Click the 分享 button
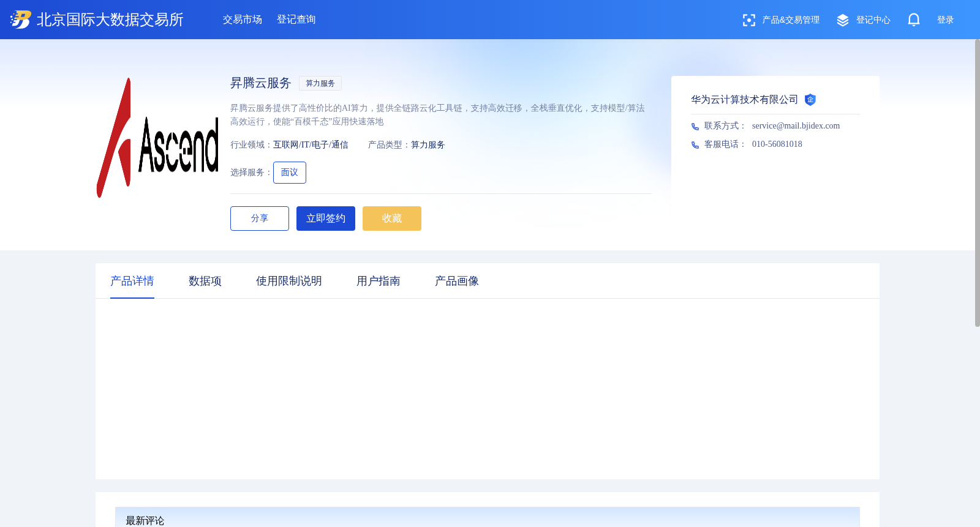Screen dimensions: 980x527 coord(260,219)
